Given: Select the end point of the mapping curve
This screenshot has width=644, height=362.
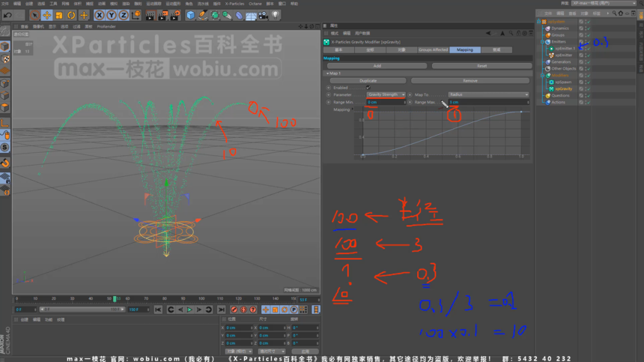Looking at the screenshot, I should (521, 112).
